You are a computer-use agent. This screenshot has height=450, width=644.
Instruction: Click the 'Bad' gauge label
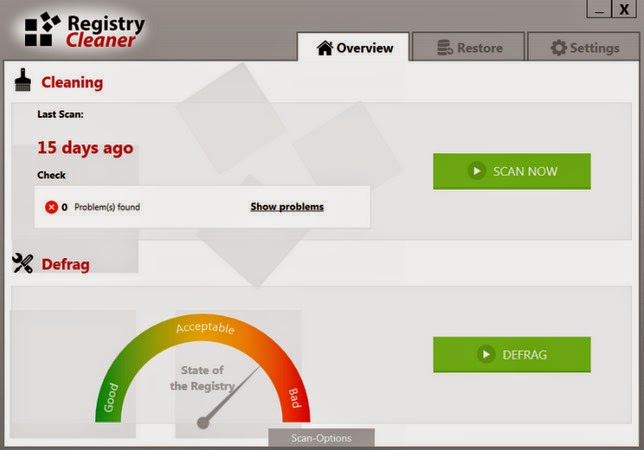point(294,398)
